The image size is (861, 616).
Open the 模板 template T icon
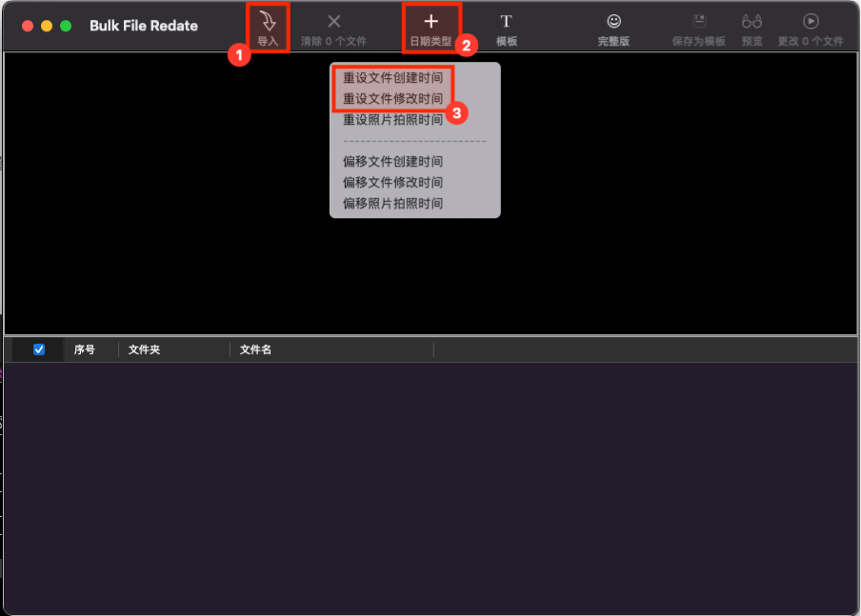click(x=506, y=22)
